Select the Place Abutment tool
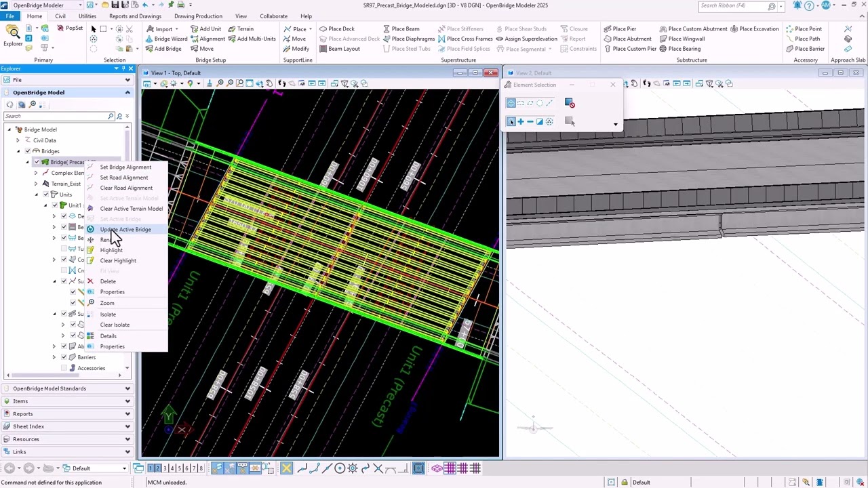The height and width of the screenshot is (488, 868). (x=627, y=39)
